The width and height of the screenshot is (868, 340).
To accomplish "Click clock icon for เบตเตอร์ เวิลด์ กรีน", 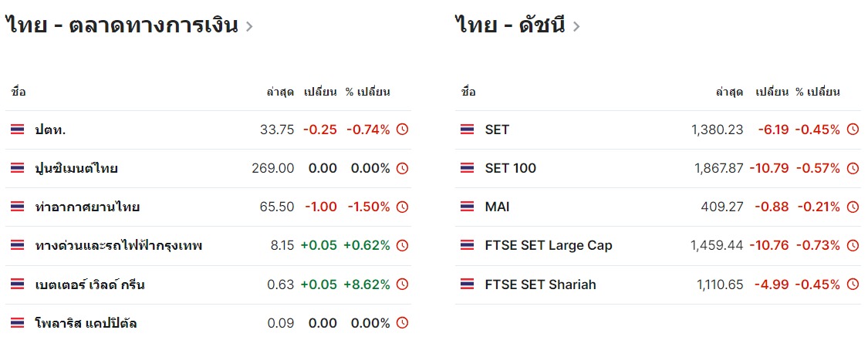I will click(x=402, y=284).
